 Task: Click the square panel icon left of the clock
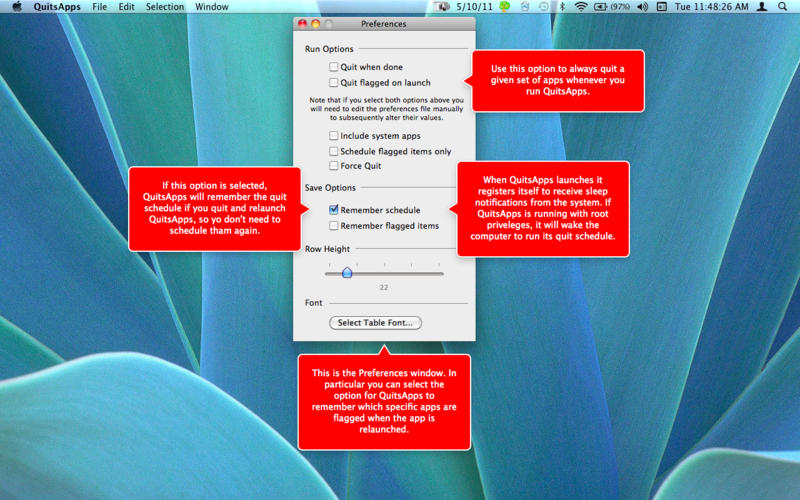tap(662, 7)
